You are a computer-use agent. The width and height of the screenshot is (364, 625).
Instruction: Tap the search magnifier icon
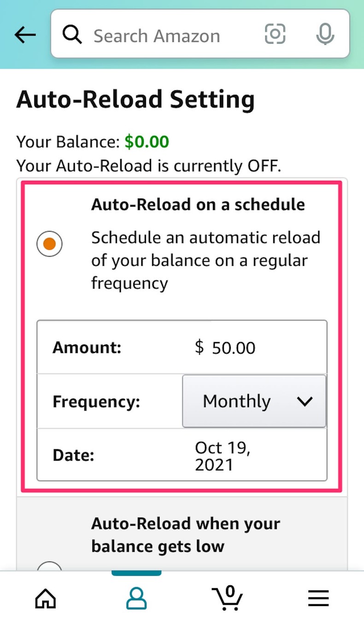[72, 35]
